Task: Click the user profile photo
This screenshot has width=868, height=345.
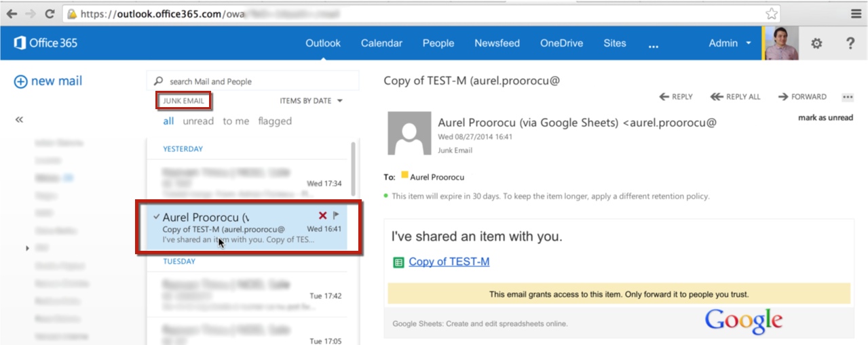Action: 780,43
